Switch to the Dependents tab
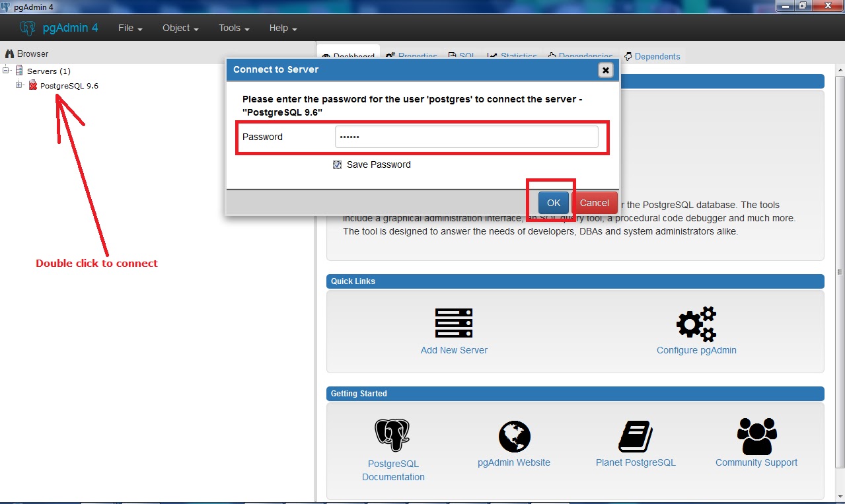 [653, 56]
